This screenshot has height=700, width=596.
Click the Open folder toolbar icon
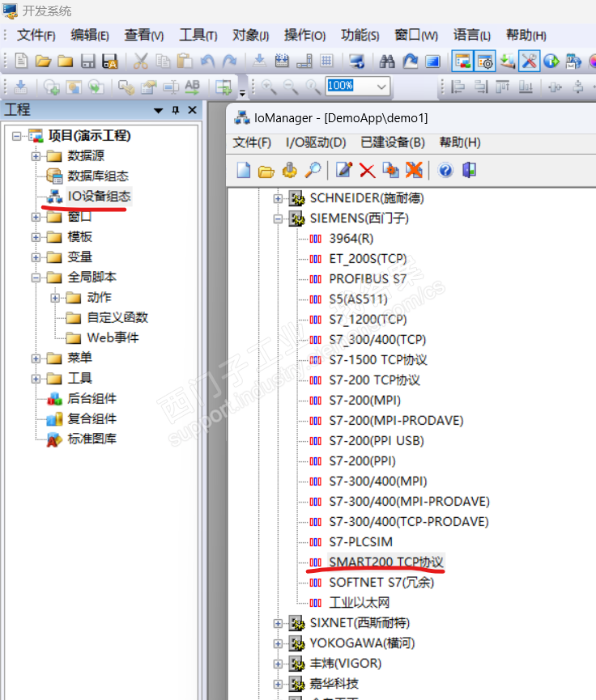pos(43,61)
